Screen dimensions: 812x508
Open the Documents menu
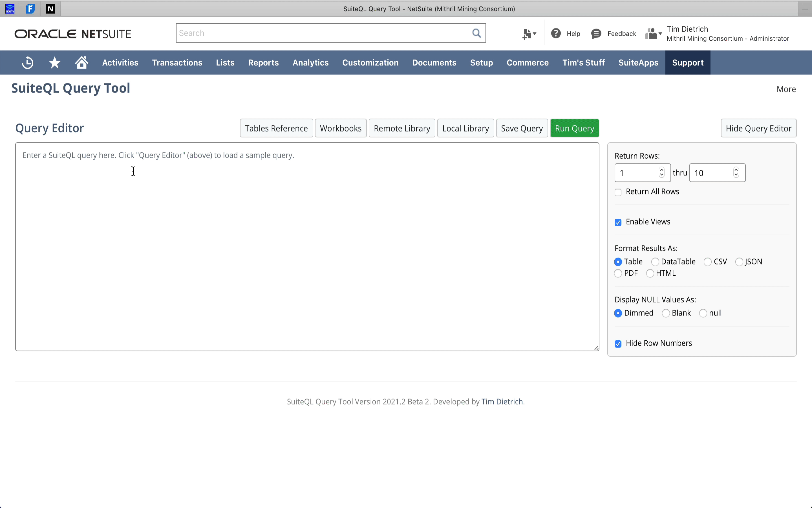point(434,62)
